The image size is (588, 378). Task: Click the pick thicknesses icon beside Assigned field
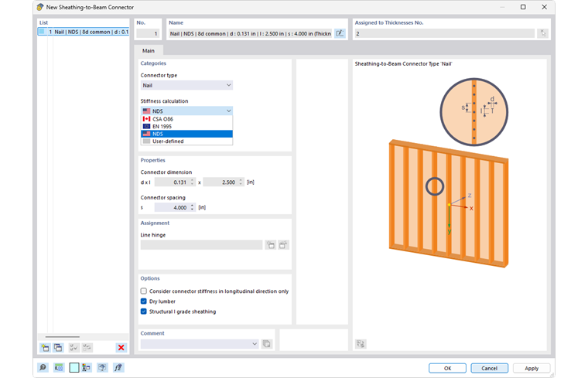point(542,33)
